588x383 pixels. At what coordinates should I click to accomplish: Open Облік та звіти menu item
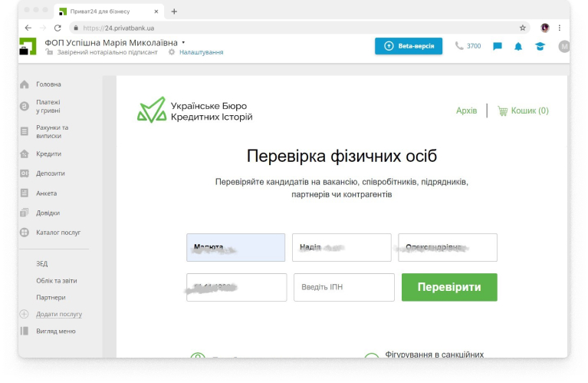click(x=56, y=280)
